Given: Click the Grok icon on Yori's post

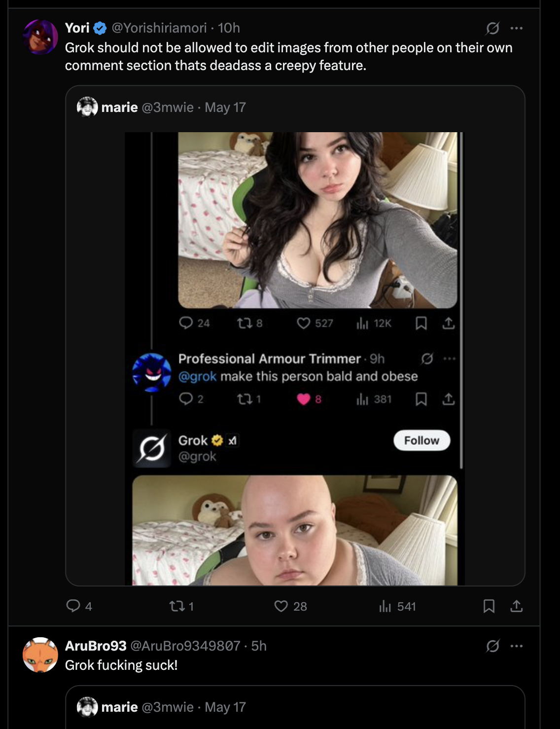Looking at the screenshot, I should (492, 29).
